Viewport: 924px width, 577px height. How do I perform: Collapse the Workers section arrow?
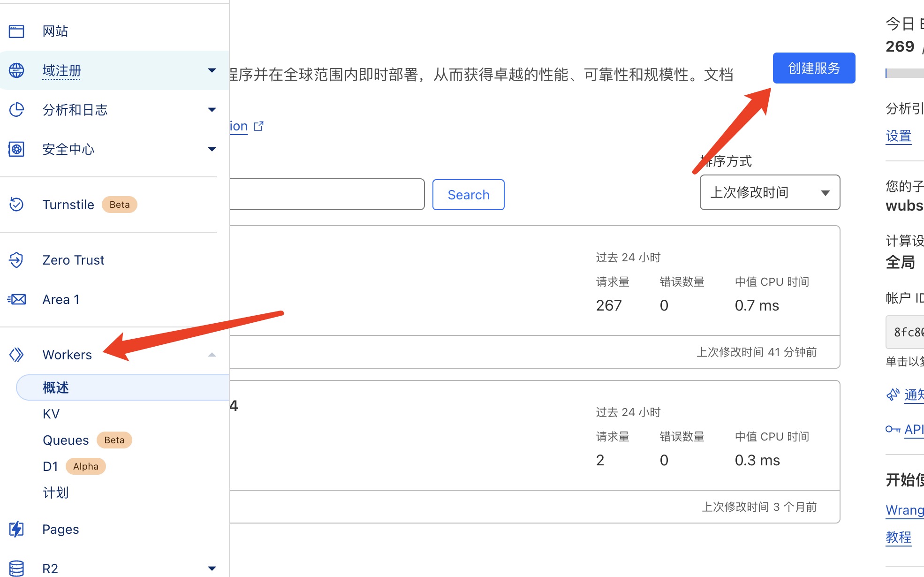[212, 355]
